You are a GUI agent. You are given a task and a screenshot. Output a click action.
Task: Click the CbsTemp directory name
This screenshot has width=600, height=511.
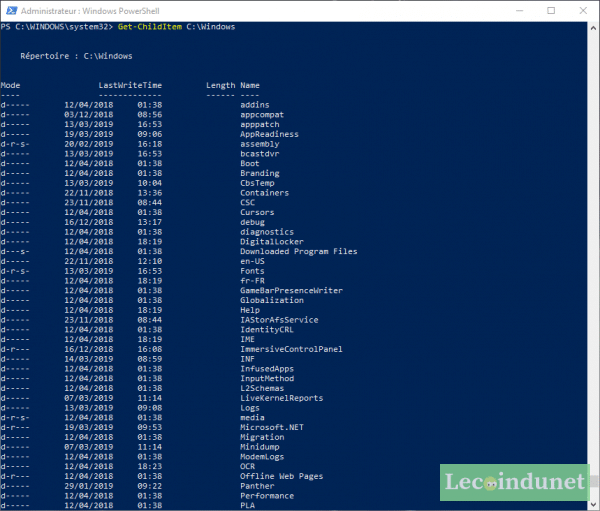pos(257,183)
